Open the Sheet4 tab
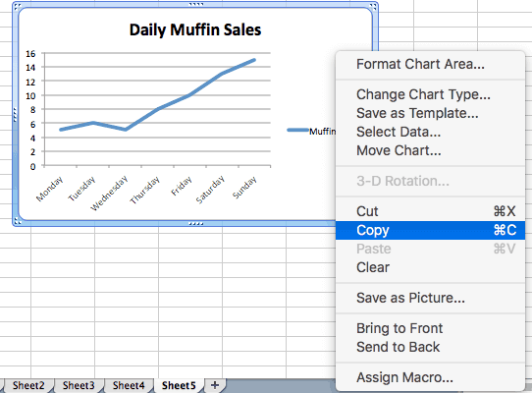The height and width of the screenshot is (393, 532). (x=129, y=385)
